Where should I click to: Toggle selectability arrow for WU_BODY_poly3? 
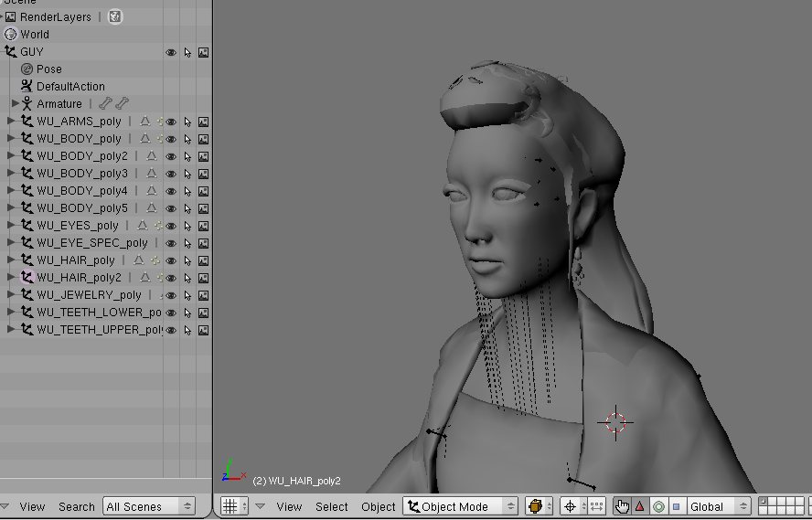point(187,174)
